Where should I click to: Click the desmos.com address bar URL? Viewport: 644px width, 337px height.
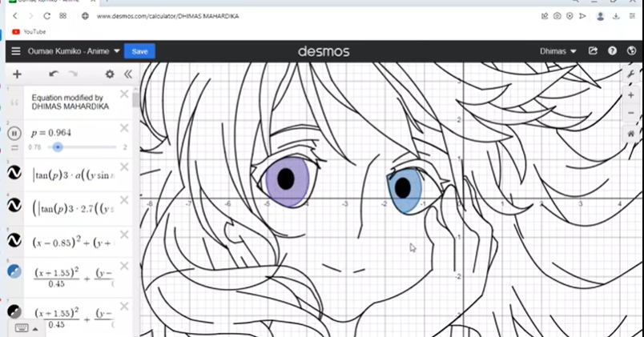(x=167, y=16)
